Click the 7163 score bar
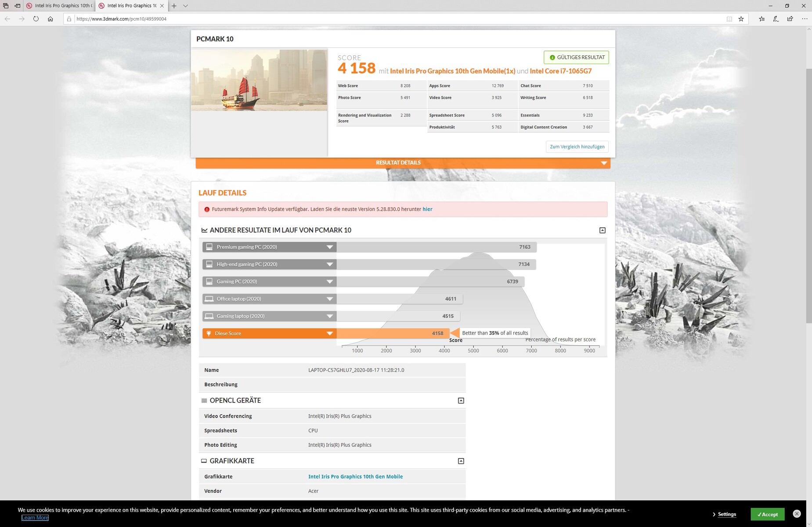The image size is (812, 527). (x=437, y=247)
